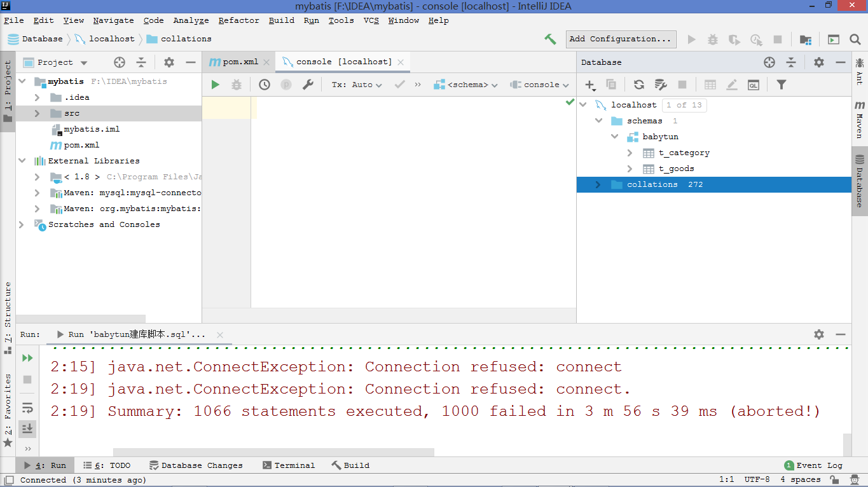Screen dimensions: 868x487
Task: Toggle soft-wrap in Run panel output
Action: point(27,408)
